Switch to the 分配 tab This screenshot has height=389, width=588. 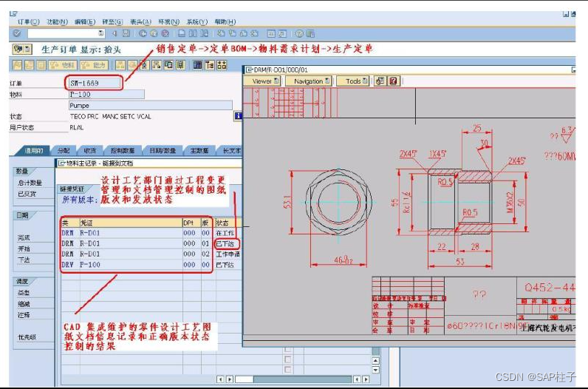pyautogui.click(x=64, y=151)
